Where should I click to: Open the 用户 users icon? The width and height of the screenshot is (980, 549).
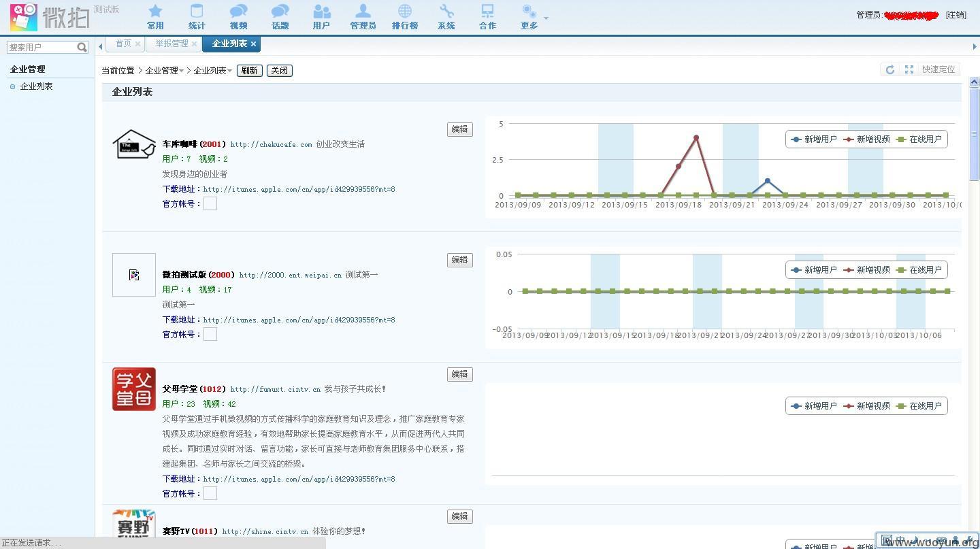click(321, 12)
